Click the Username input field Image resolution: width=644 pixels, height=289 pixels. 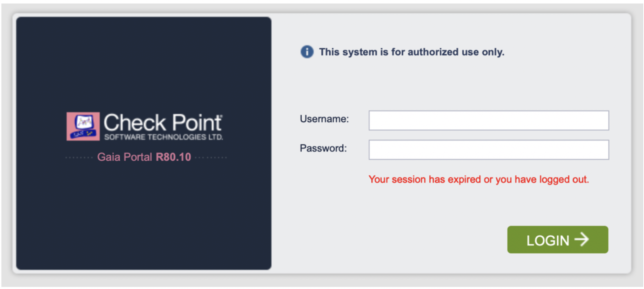[489, 120]
